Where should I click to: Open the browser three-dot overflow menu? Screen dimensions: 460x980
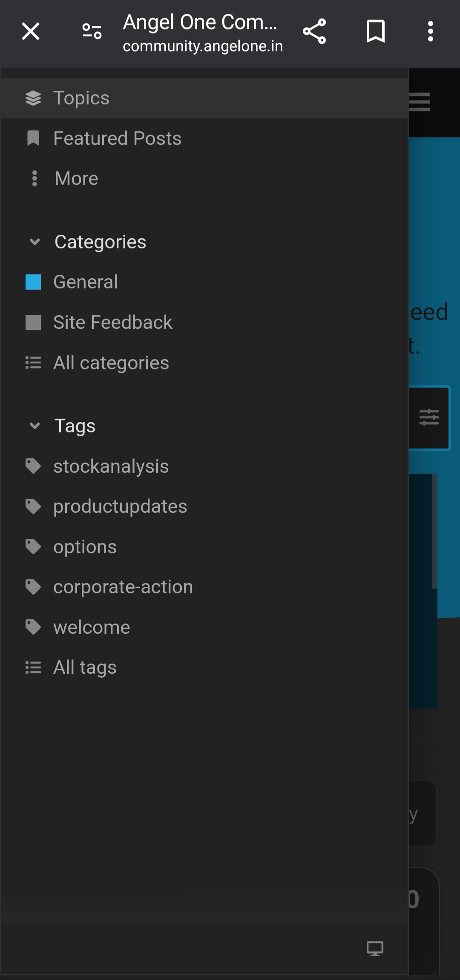[x=431, y=31]
